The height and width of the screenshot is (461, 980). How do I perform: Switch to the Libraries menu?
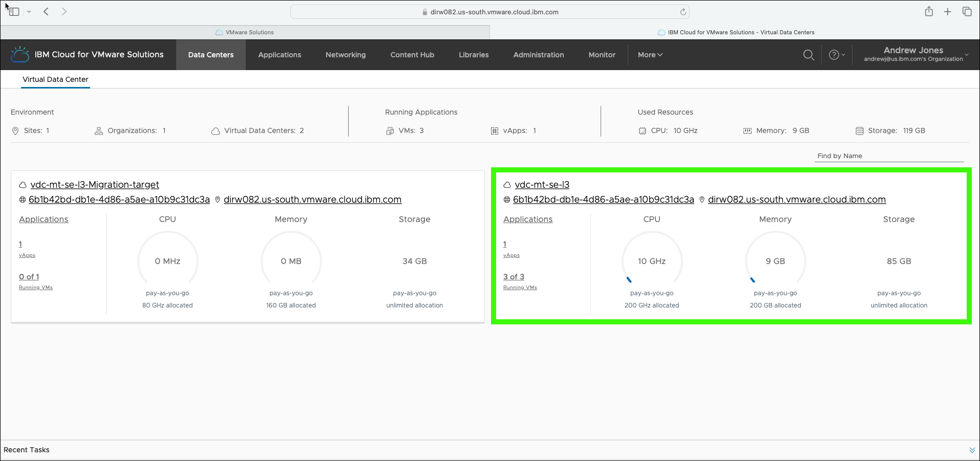coord(474,55)
